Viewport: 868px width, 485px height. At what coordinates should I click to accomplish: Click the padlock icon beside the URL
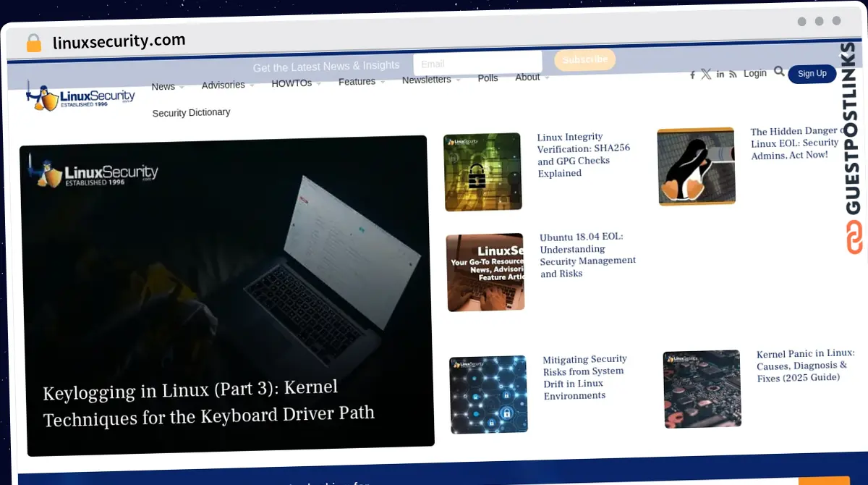(x=34, y=43)
